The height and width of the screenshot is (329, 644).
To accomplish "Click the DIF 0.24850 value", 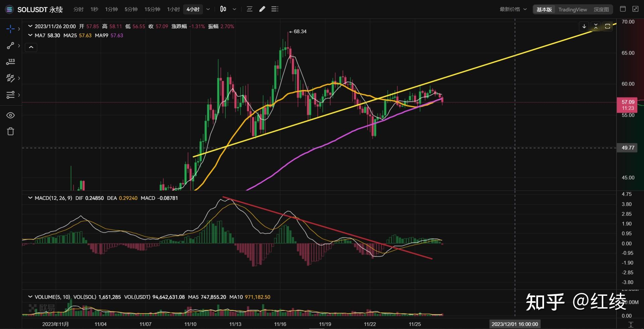I will tap(90, 198).
